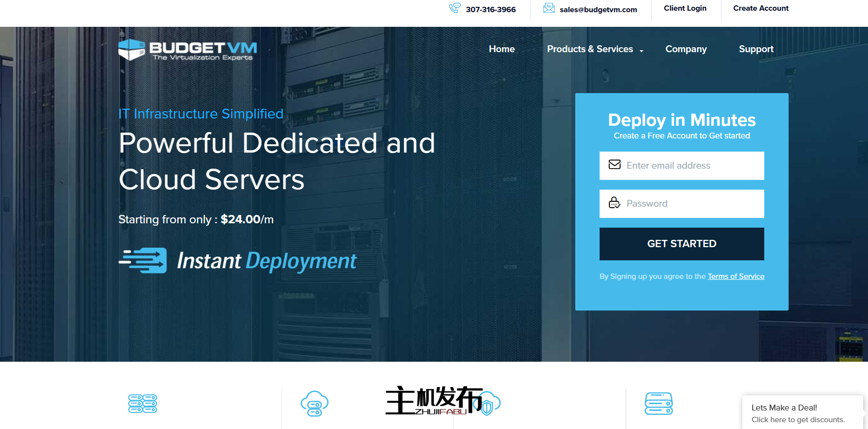868x429 pixels.
Task: Click the Instant Deployment speed icon
Action: 143,260
